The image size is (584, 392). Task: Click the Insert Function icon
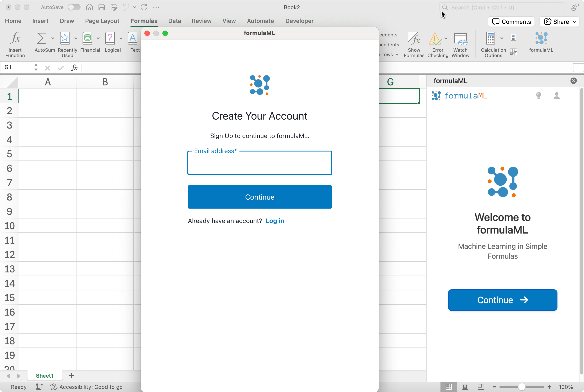[15, 38]
